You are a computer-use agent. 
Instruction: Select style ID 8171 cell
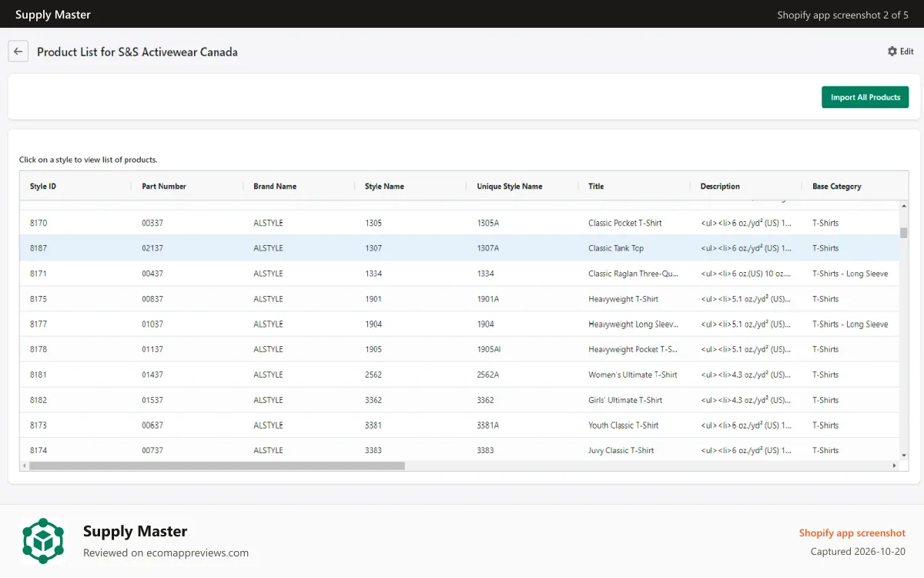pos(38,274)
